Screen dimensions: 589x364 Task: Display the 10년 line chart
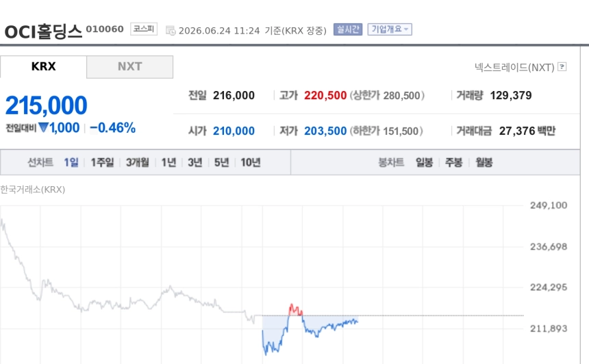coord(251,162)
